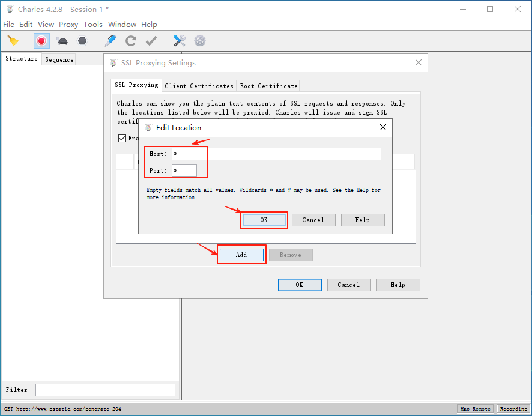Close the Edit Location dialog
This screenshot has height=416, width=532.
click(383, 127)
